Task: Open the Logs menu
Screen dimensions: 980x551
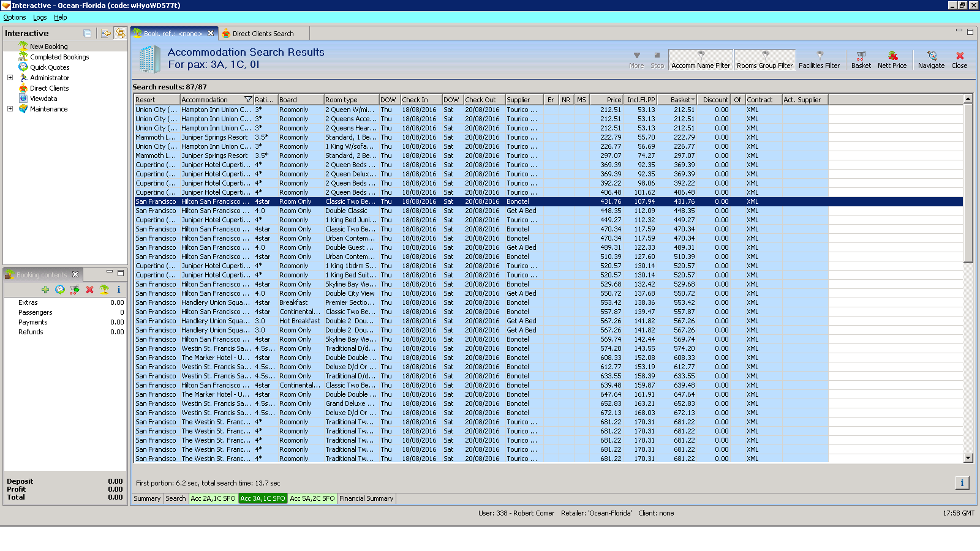Action: [40, 17]
